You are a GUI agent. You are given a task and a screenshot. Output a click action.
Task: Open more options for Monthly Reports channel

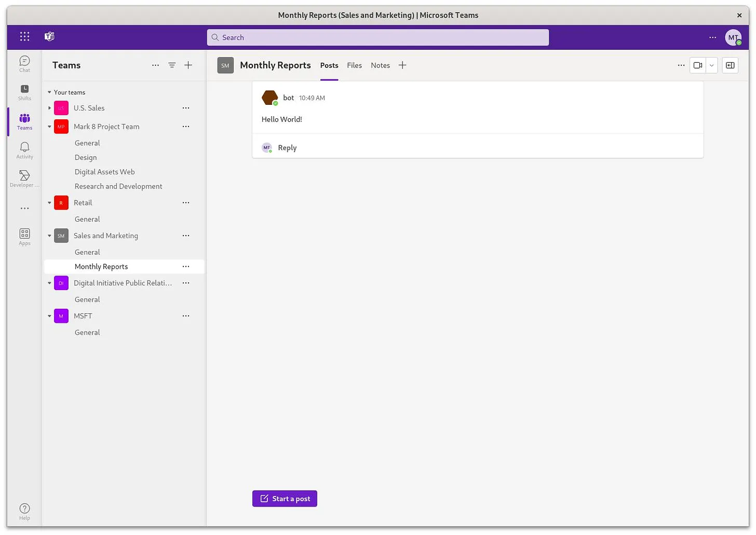click(186, 267)
